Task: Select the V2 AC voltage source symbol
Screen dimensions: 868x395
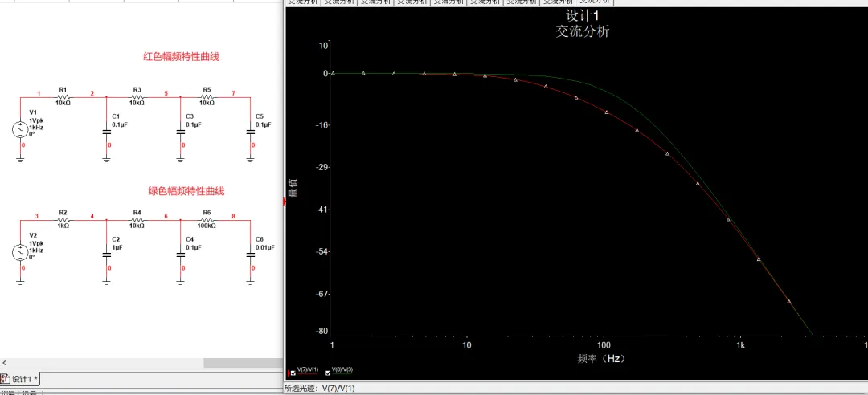Action: coord(21,252)
